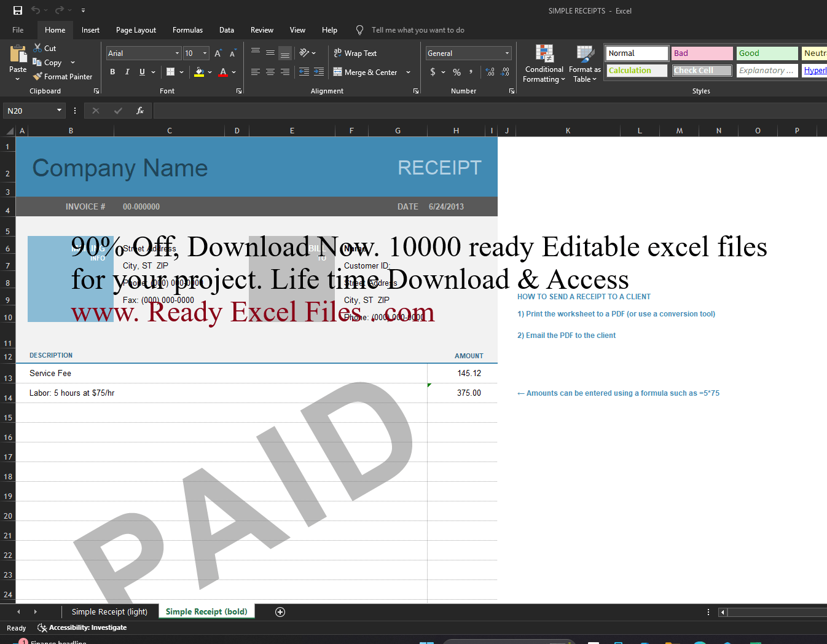Open the Font dialog launcher

tap(239, 91)
